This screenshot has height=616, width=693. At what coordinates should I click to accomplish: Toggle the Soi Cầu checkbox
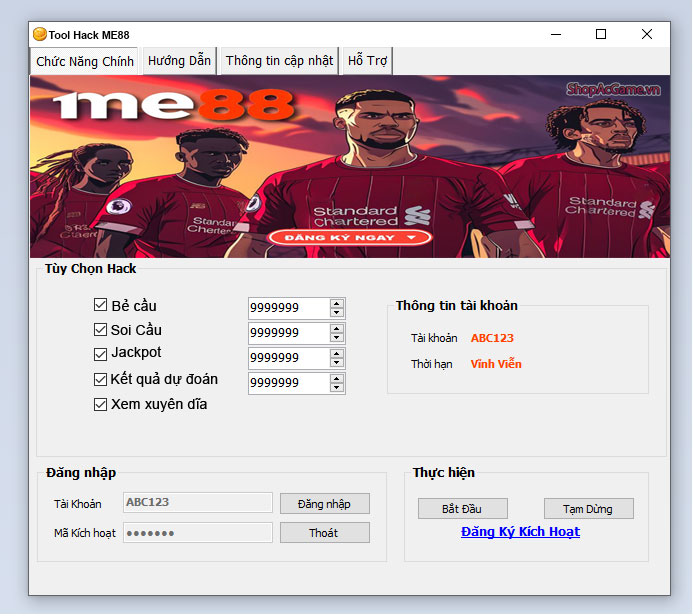(100, 330)
